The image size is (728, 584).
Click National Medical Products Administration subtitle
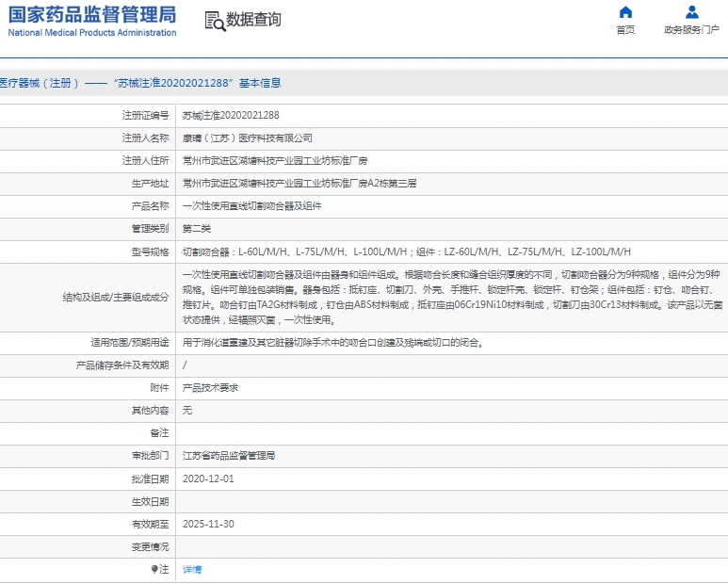[x=92, y=32]
